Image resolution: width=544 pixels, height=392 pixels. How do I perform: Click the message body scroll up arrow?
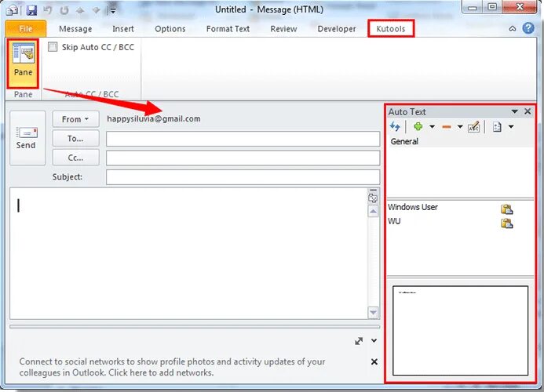click(373, 211)
